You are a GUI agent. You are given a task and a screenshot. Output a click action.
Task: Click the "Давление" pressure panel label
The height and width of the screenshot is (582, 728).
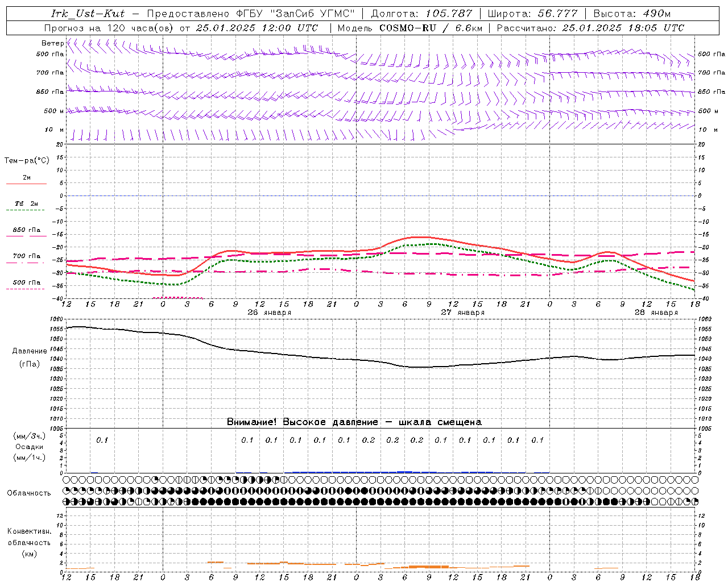30,351
